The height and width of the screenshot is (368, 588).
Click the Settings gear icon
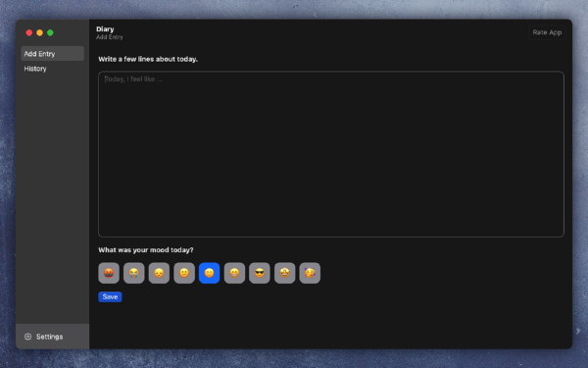click(x=27, y=337)
